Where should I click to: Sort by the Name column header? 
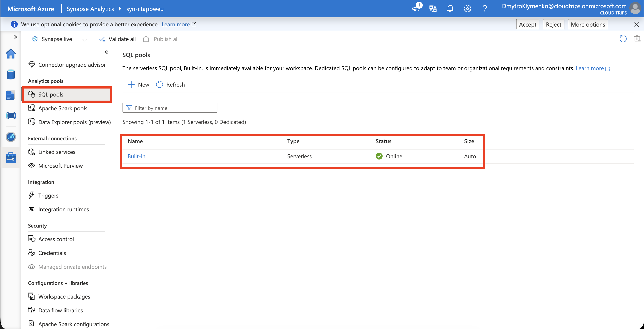click(x=135, y=141)
